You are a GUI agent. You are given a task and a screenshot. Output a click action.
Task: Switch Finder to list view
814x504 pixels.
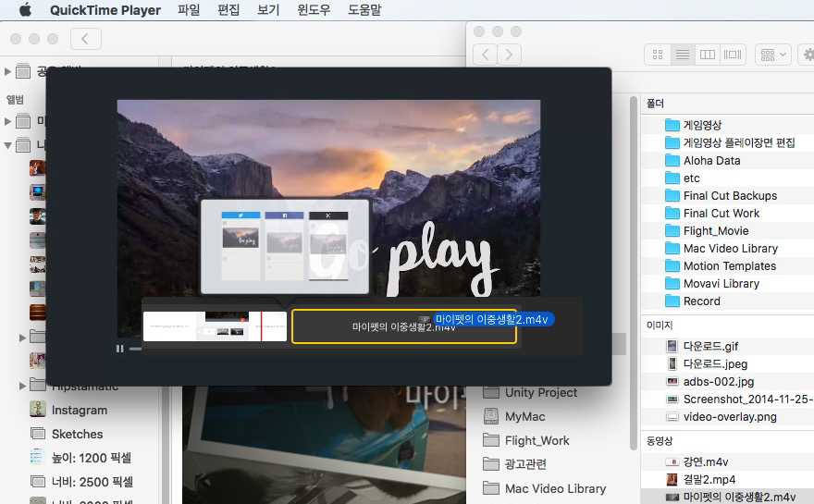pyautogui.click(x=682, y=55)
